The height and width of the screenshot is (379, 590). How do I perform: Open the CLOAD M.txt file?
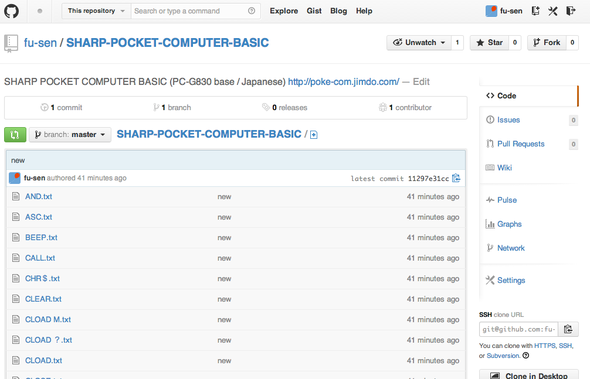(48, 320)
